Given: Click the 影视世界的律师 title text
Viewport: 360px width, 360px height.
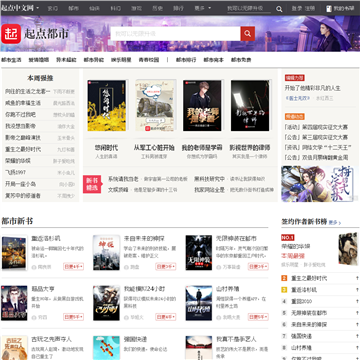Looking at the screenshot, I should [250, 148].
